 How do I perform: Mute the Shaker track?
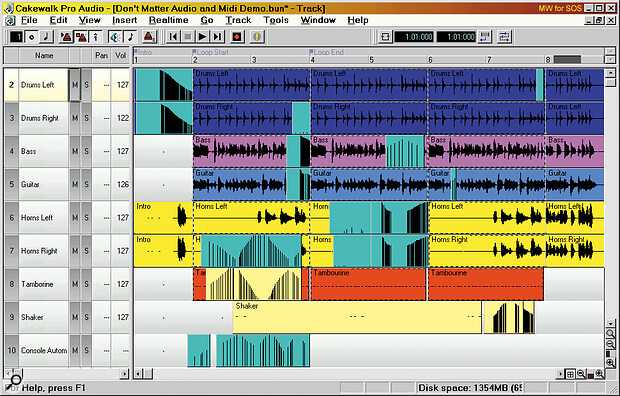75,318
